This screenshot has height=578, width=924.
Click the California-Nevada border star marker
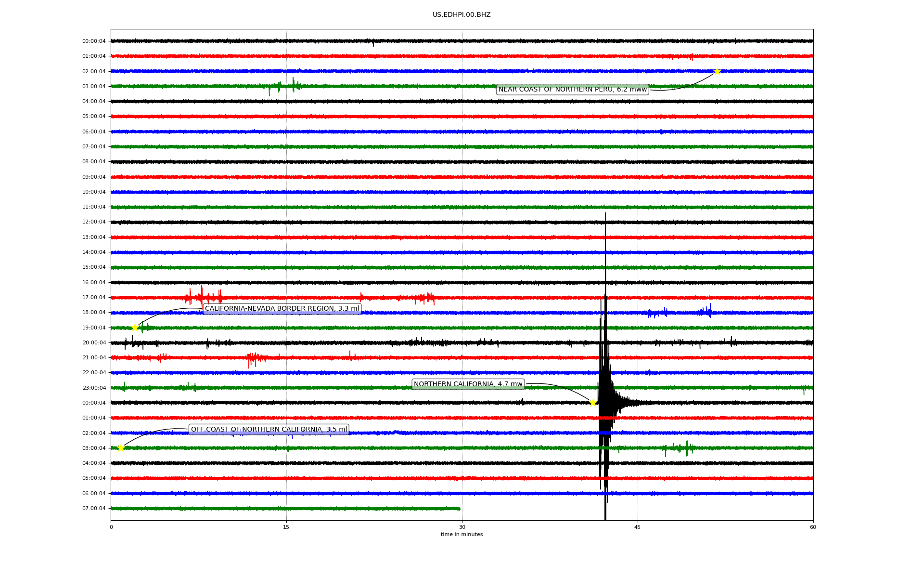coord(135,328)
